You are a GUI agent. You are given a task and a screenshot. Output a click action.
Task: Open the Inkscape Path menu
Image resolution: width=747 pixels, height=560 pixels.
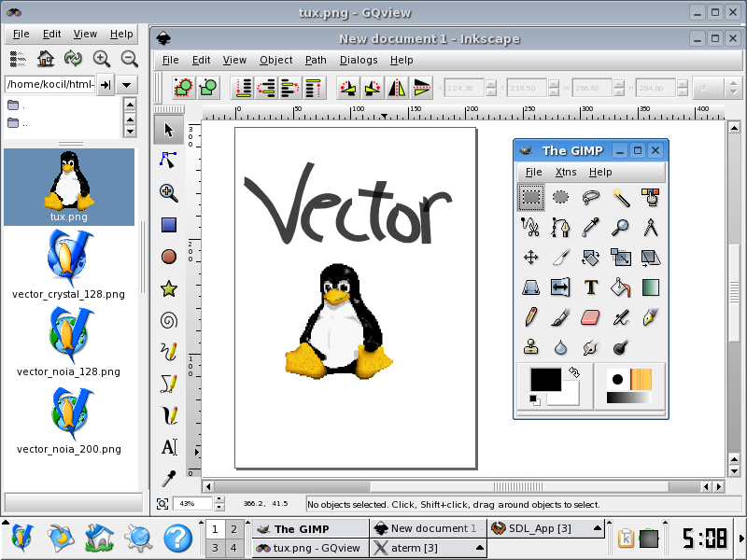[x=316, y=60]
